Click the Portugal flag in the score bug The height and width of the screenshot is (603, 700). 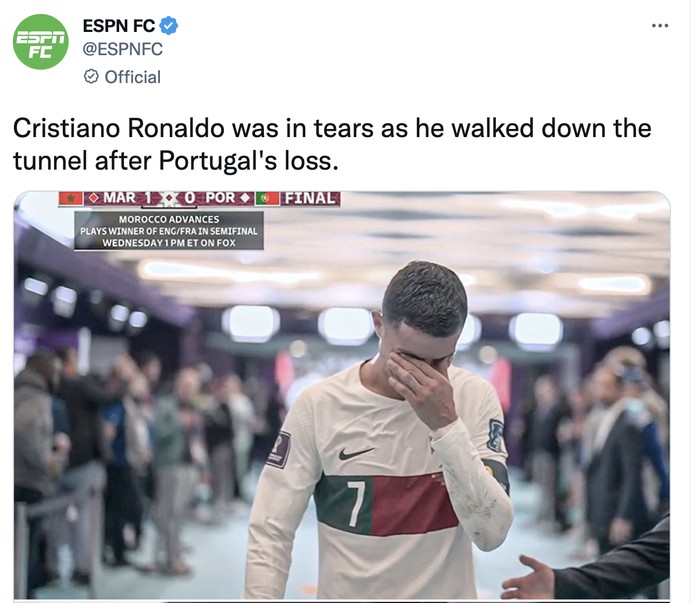(x=266, y=198)
